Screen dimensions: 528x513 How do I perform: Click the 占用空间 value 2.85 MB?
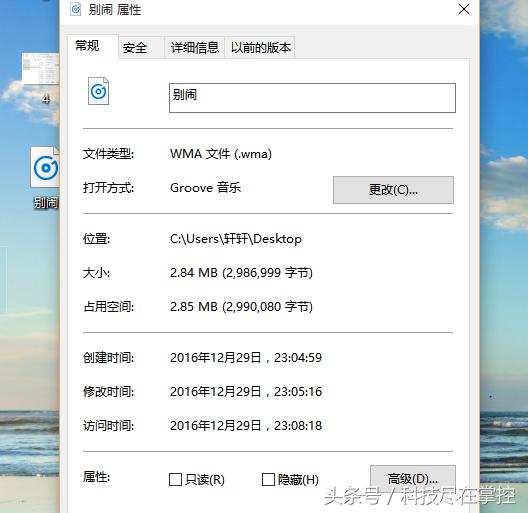coord(241,307)
